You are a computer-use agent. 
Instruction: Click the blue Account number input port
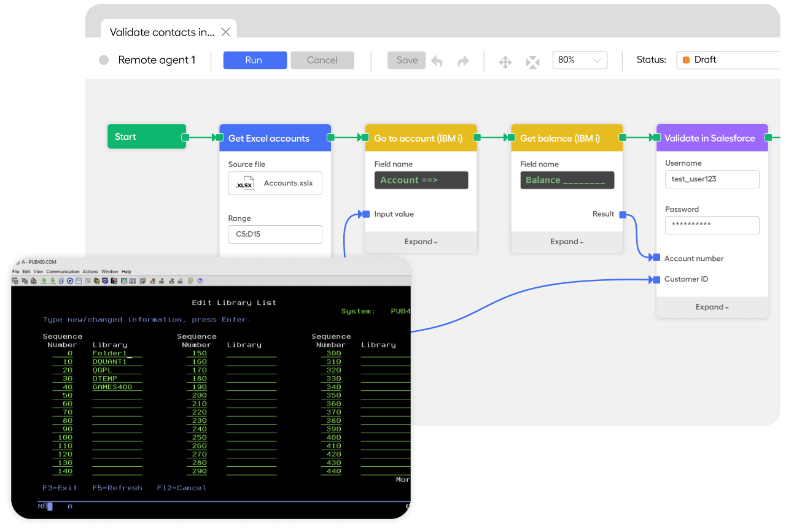(x=656, y=258)
